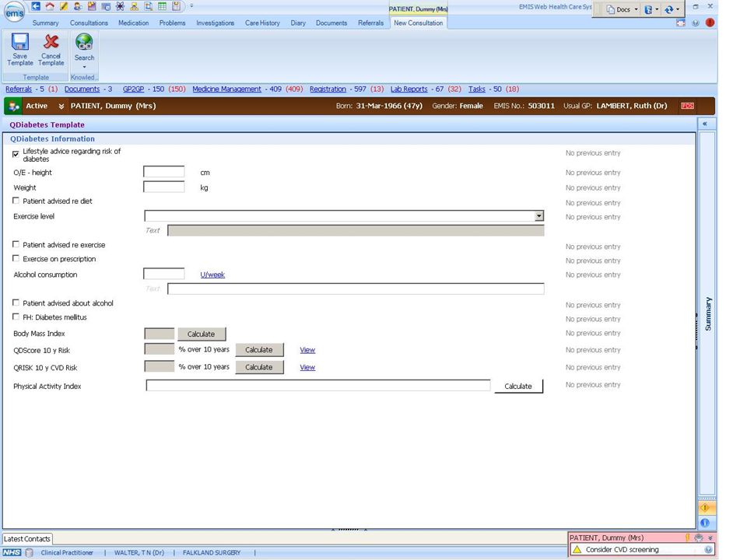Go to the Problems tab
747x560 pixels.
coord(172,23)
